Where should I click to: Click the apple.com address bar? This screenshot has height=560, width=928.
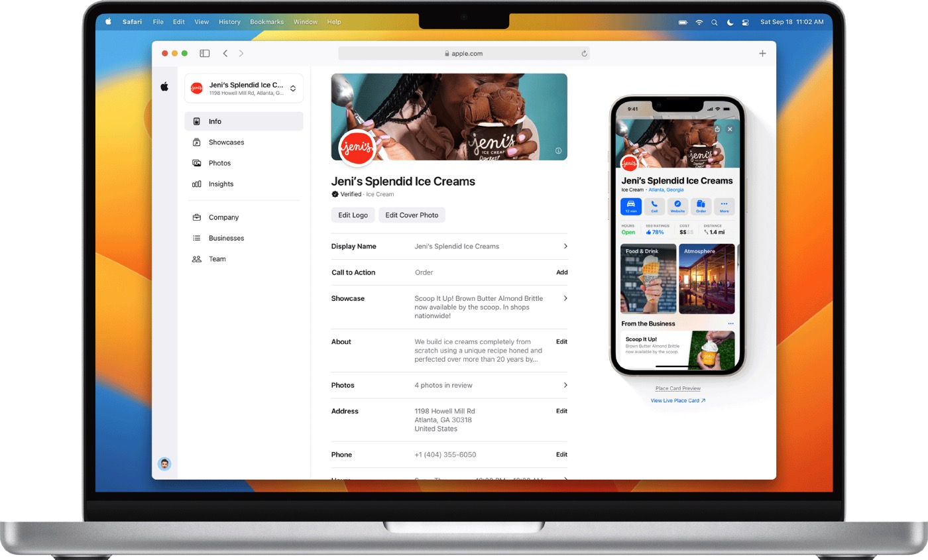463,54
